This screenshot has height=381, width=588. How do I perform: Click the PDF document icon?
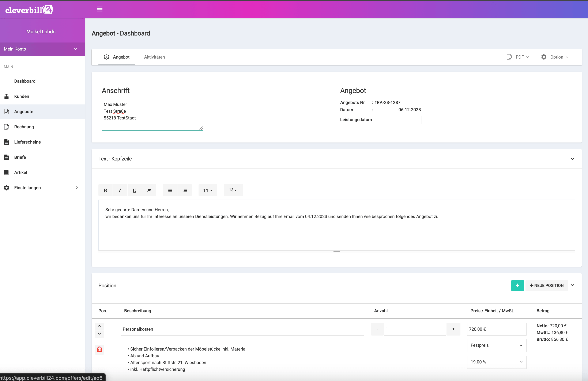click(x=509, y=57)
